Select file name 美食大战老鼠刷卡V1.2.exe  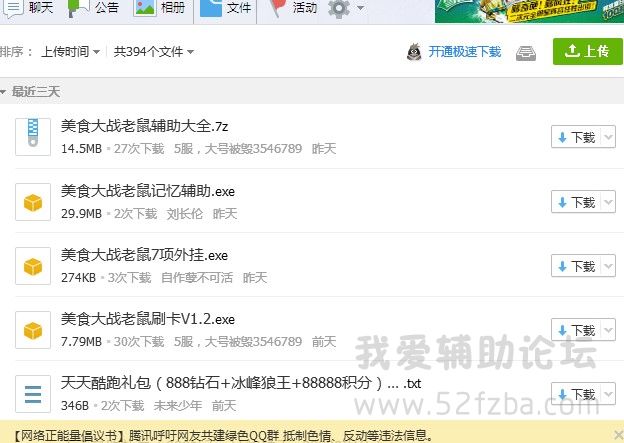[148, 319]
